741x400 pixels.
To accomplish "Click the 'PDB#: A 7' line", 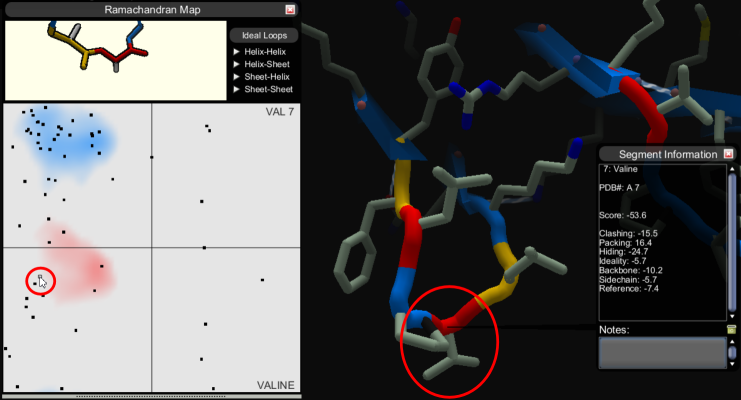I will (619, 188).
